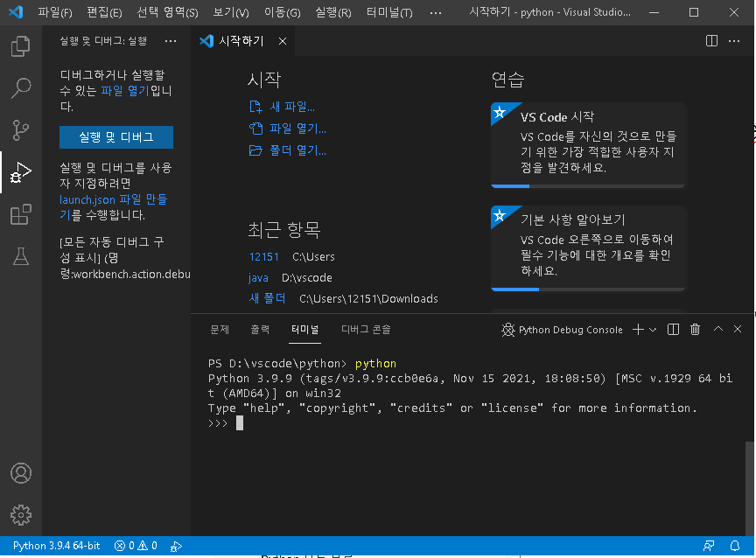756x558 pixels.
Task: Open the Extensions view
Action: tap(21, 214)
